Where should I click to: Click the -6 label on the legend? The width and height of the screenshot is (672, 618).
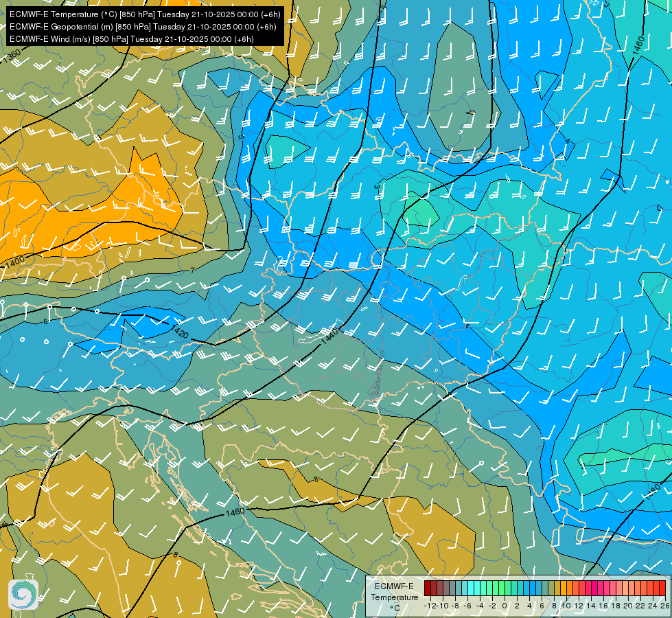click(467, 606)
